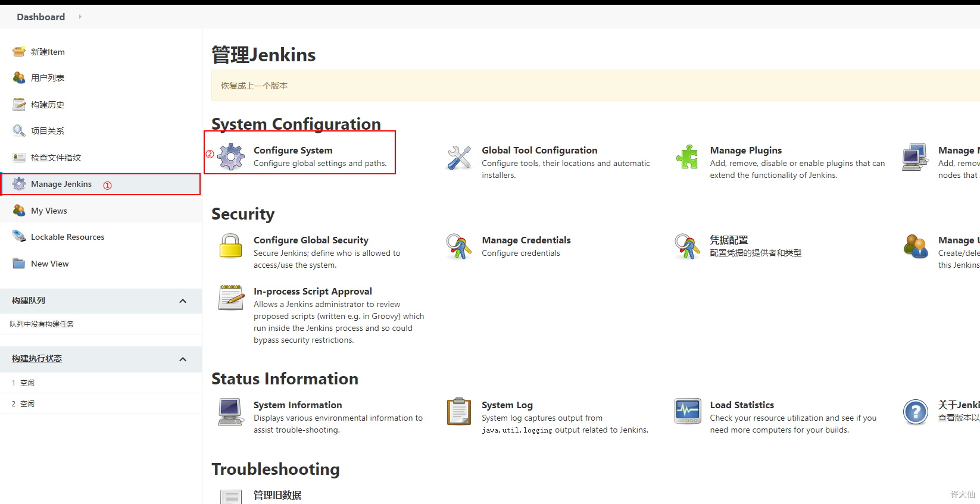Viewport: 980px width, 504px height.
Task: Click the In-process Script Approval notepad icon
Action: 231,298
